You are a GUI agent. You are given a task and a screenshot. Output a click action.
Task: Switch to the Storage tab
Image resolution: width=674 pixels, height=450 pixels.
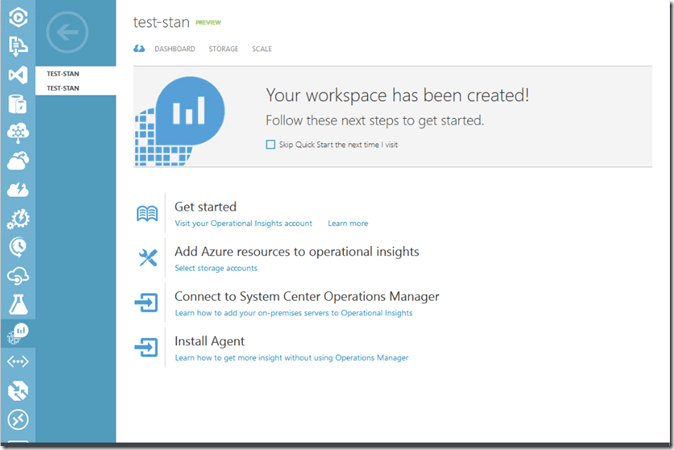coord(223,49)
